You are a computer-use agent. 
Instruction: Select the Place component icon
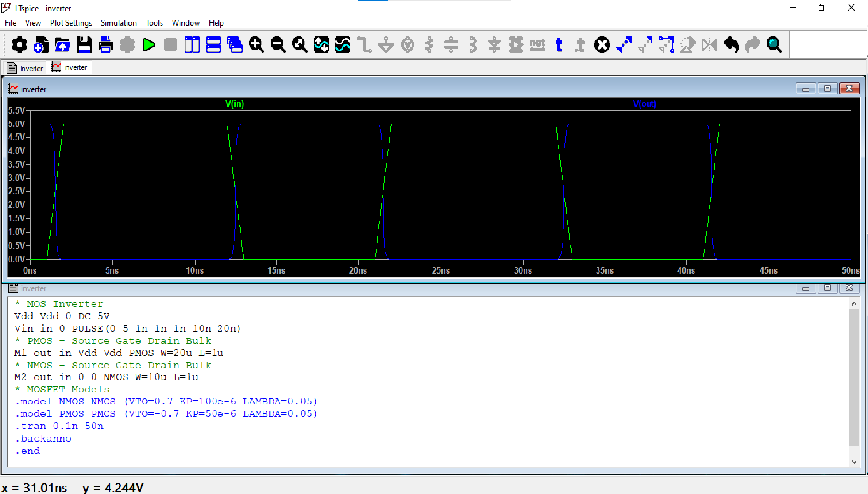point(516,45)
